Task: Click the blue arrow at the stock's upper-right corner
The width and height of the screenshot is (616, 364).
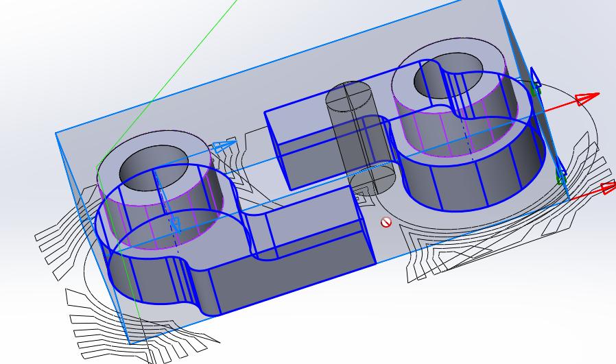Action: pos(535,77)
